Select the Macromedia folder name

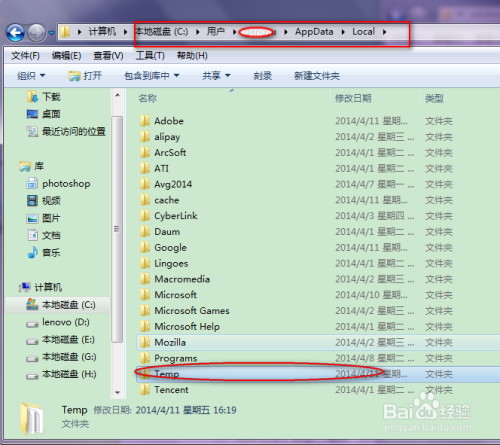(x=182, y=279)
